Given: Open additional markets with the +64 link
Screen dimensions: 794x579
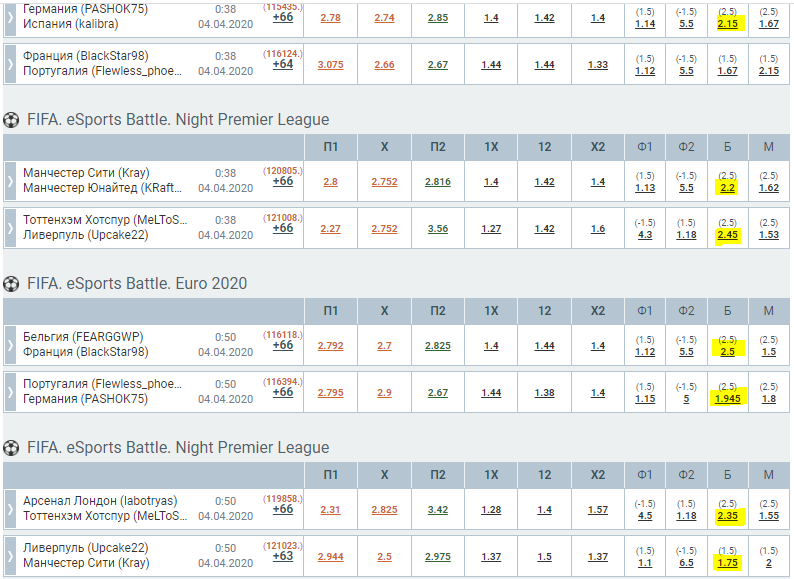Looking at the screenshot, I should coord(283,64).
